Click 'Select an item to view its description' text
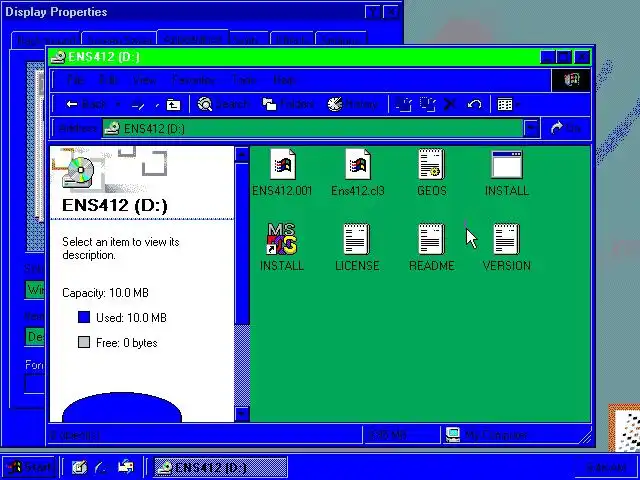Viewport: 640px width, 480px height. coord(121,248)
